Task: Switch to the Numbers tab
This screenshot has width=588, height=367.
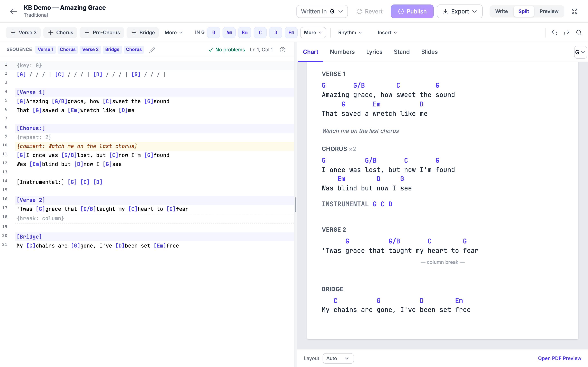Action: (342, 52)
